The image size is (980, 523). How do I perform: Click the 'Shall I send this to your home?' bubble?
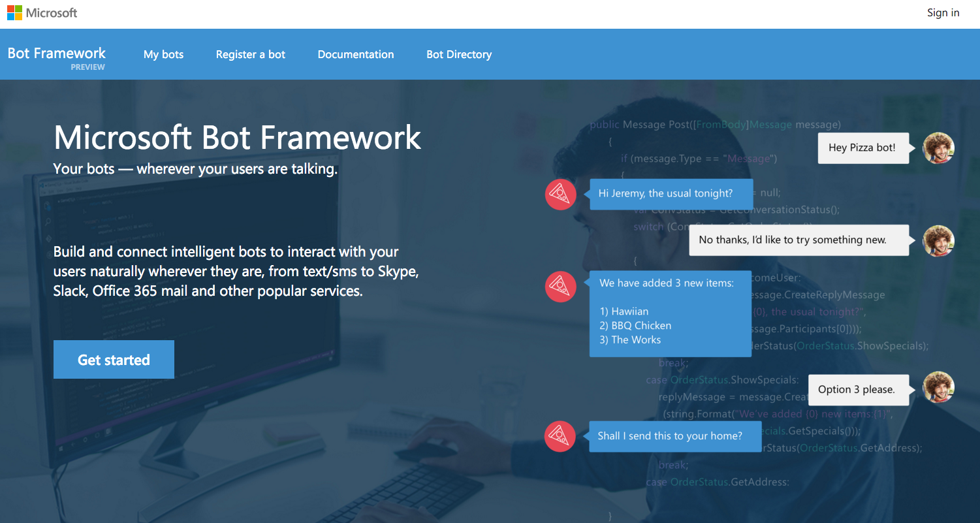click(674, 436)
